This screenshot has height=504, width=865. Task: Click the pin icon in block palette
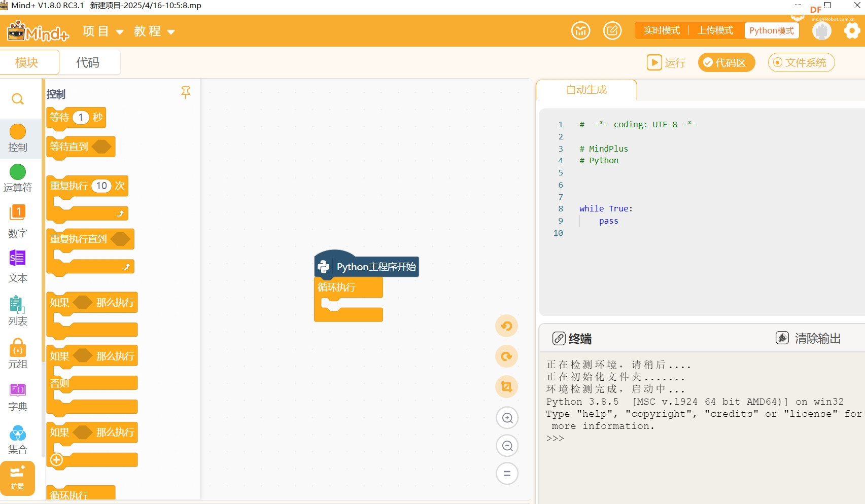tap(186, 92)
